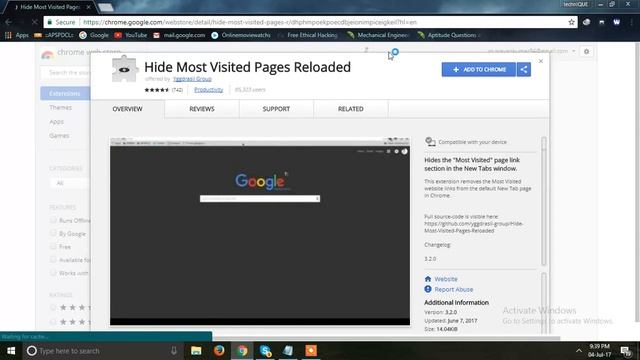This screenshot has height=360, width=640.
Task: Click the Cortana circle icon
Action: point(31,351)
